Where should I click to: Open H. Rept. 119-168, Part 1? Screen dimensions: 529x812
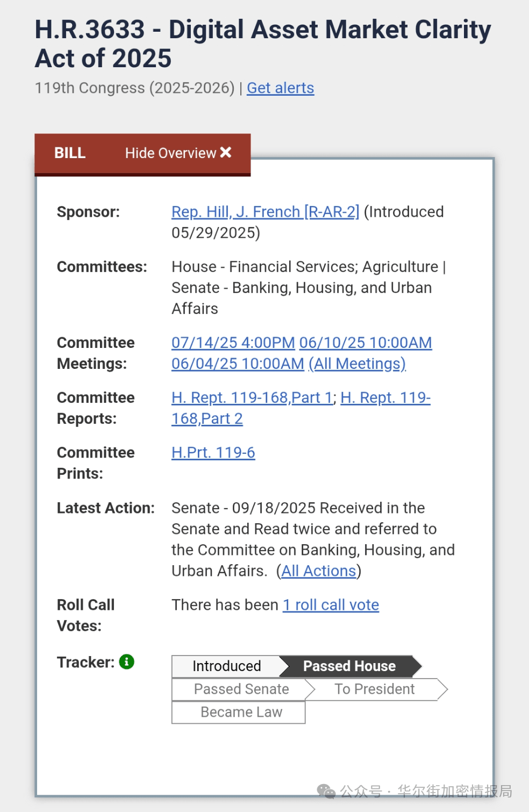[252, 397]
